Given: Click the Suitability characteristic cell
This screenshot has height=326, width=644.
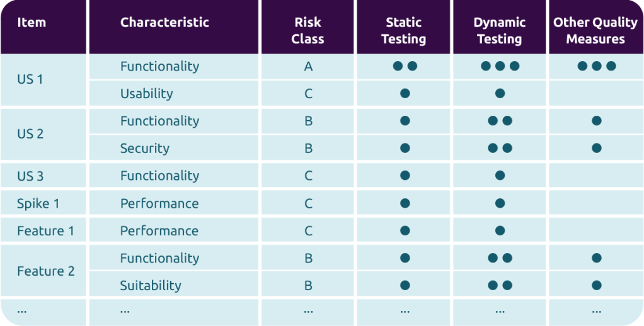Looking at the screenshot, I should pos(151,286).
